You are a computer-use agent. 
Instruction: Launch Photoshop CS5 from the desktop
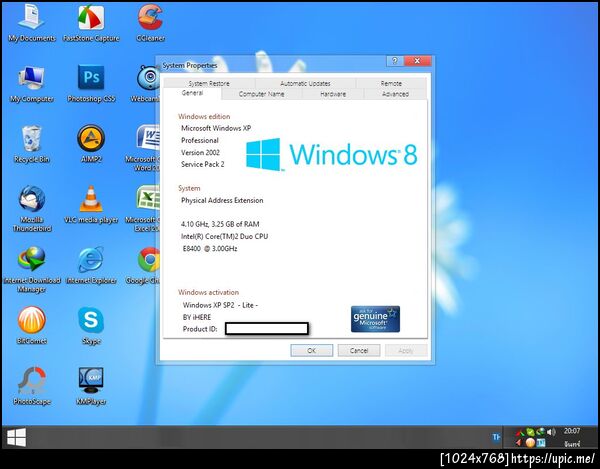[91, 84]
